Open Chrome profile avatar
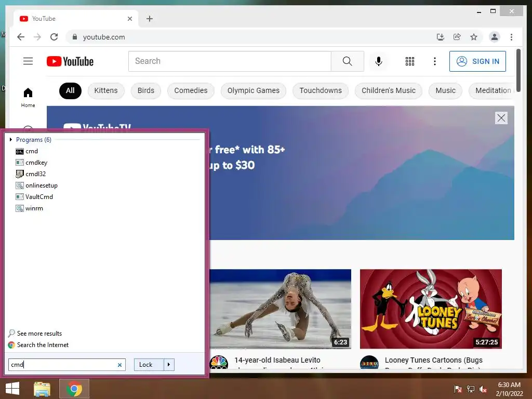Viewport: 532px width, 399px height. tap(495, 37)
